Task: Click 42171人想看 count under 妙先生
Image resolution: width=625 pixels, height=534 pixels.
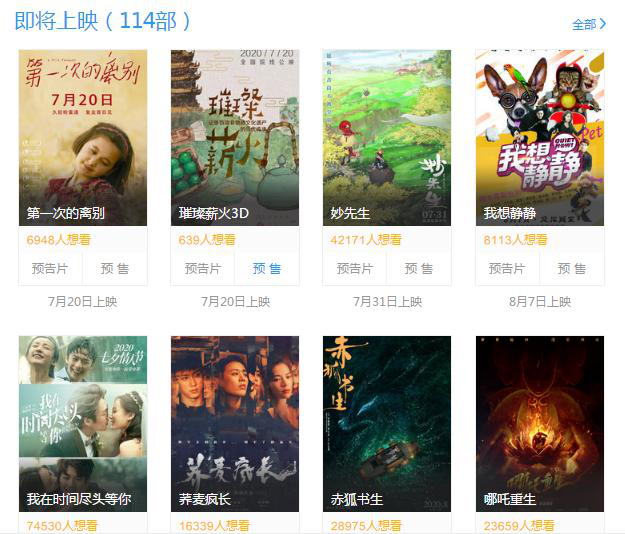Action: pos(366,240)
